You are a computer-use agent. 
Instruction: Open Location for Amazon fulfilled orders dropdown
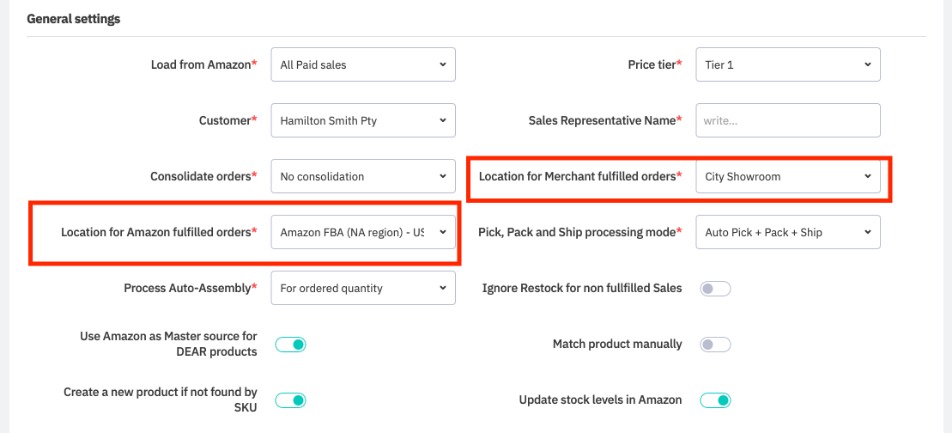coord(362,232)
